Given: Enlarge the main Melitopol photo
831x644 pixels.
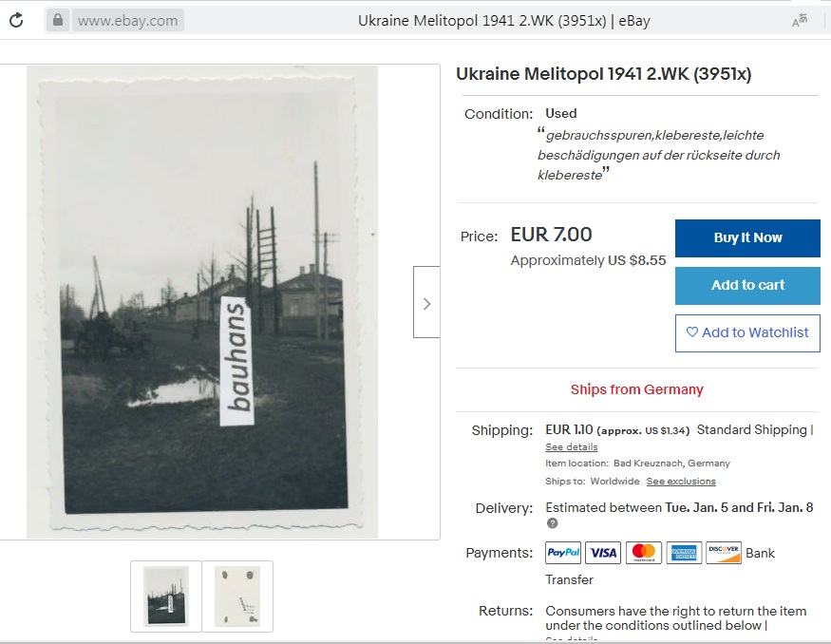Looking at the screenshot, I should (x=202, y=302).
